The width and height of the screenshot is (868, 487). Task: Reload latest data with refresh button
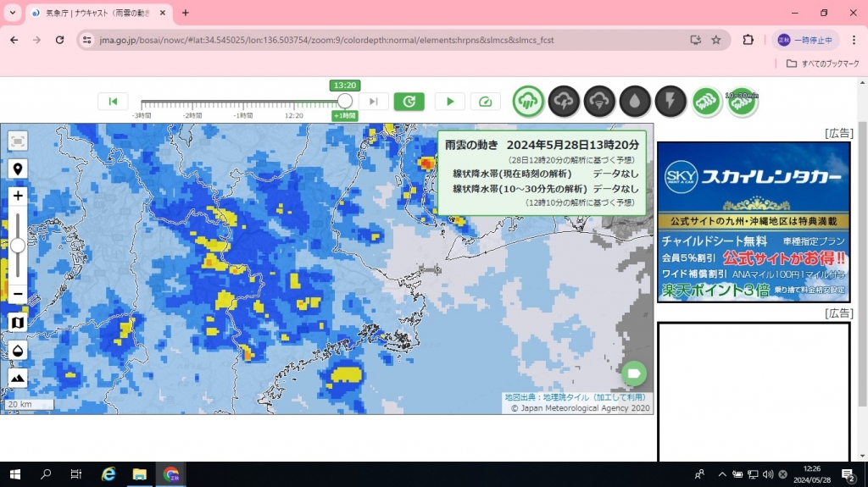point(409,102)
